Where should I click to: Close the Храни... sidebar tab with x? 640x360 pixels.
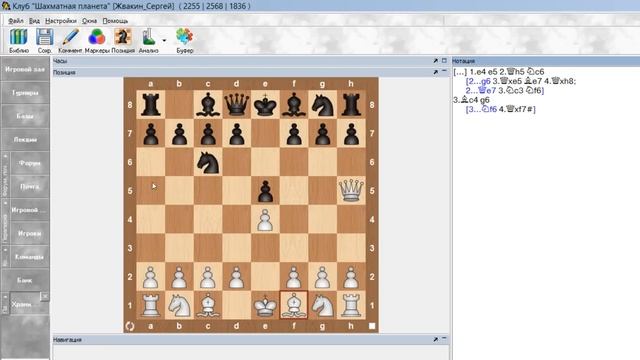point(45,296)
